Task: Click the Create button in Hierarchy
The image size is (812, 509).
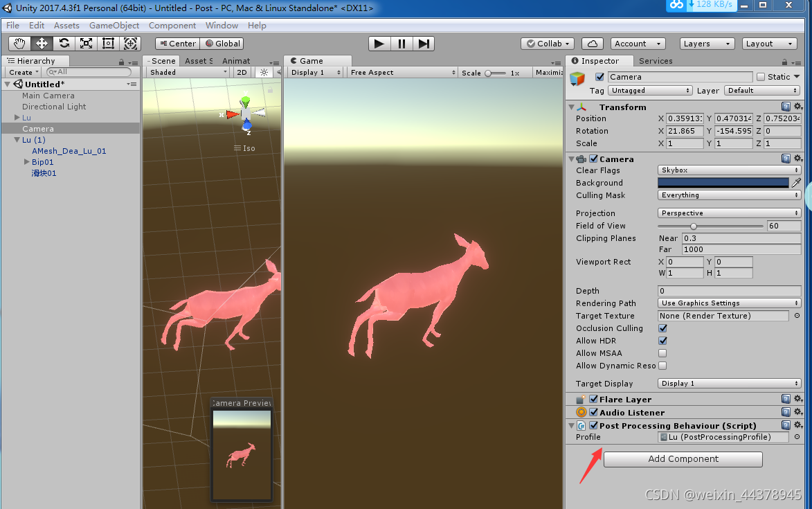Action: point(24,73)
